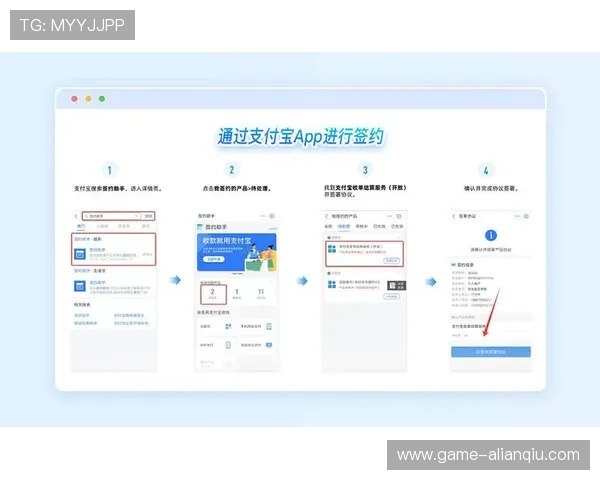Click the dark QR code badge in step 3

pyautogui.click(x=396, y=285)
